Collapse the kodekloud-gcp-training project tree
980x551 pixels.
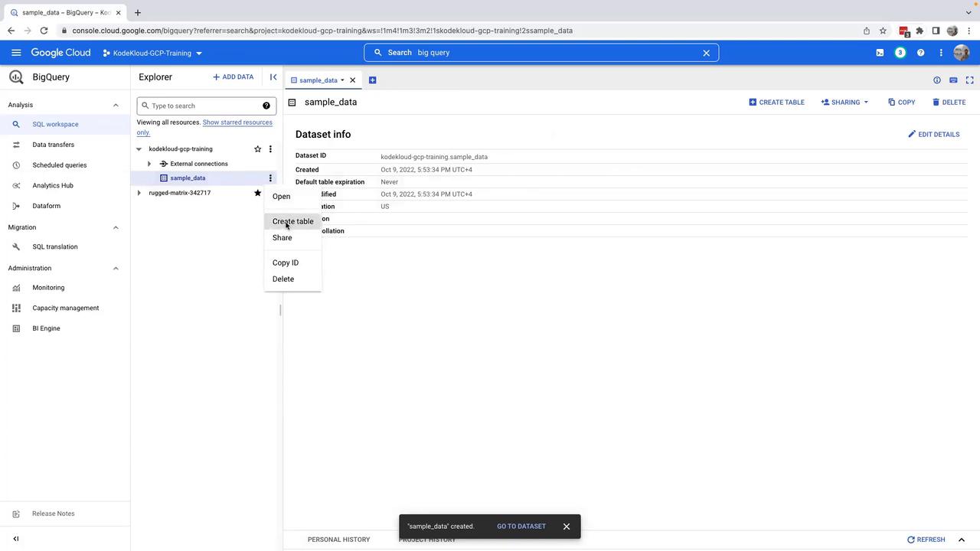[x=139, y=149]
